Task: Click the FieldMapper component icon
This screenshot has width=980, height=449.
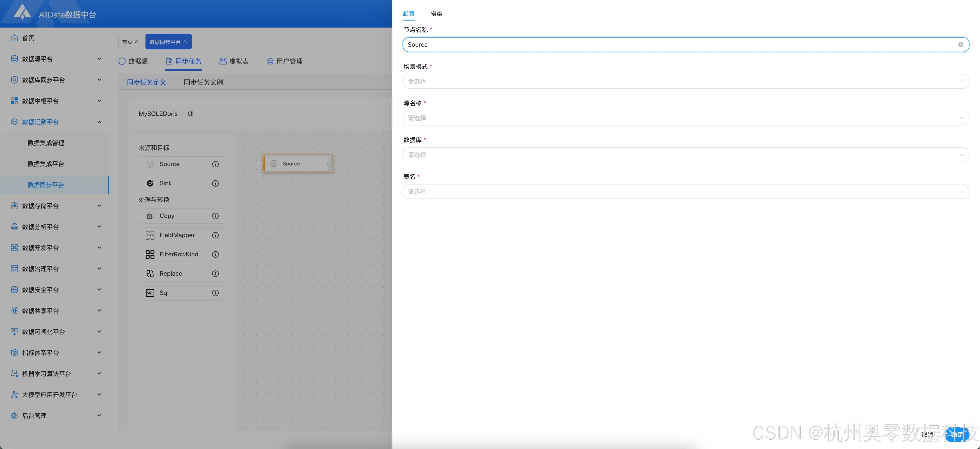Action: (x=150, y=235)
